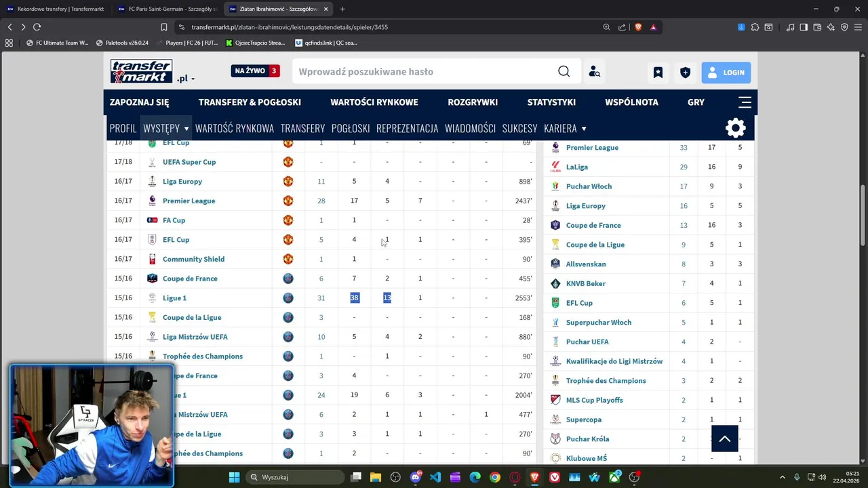Open ROZGRYWKI menu
Screen dimensions: 868x488
[x=473, y=102]
